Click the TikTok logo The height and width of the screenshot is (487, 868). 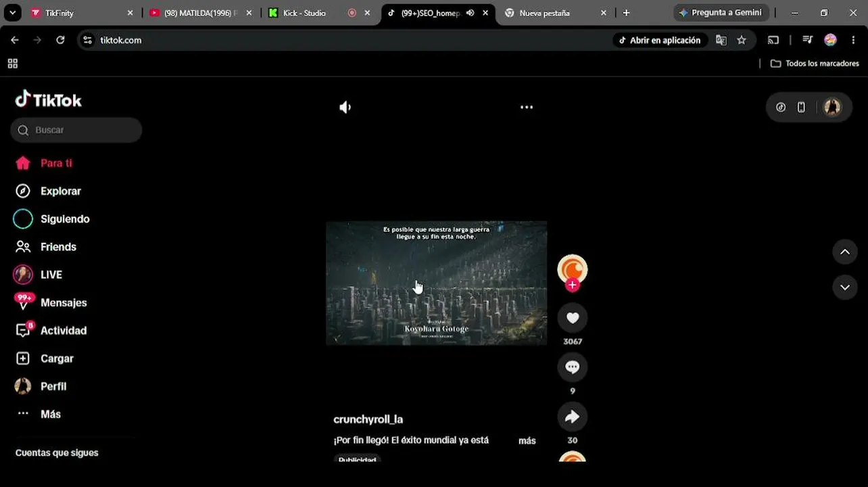point(49,100)
